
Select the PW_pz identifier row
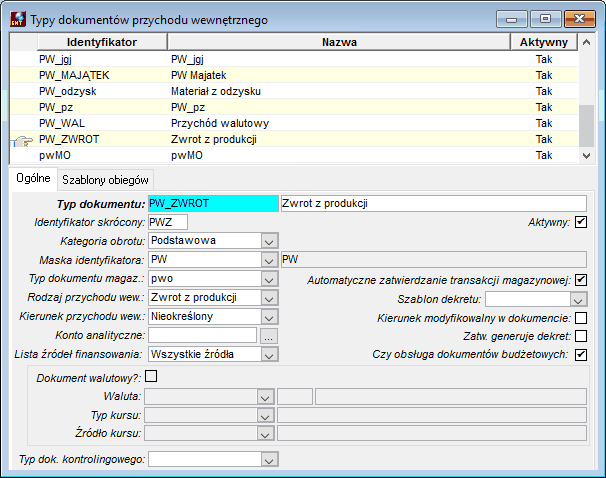[x=56, y=107]
